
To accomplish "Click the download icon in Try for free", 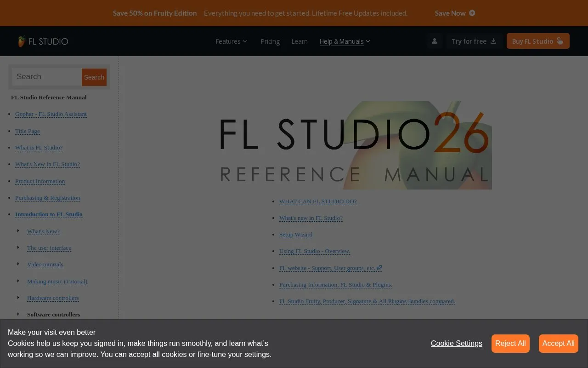I will [493, 41].
